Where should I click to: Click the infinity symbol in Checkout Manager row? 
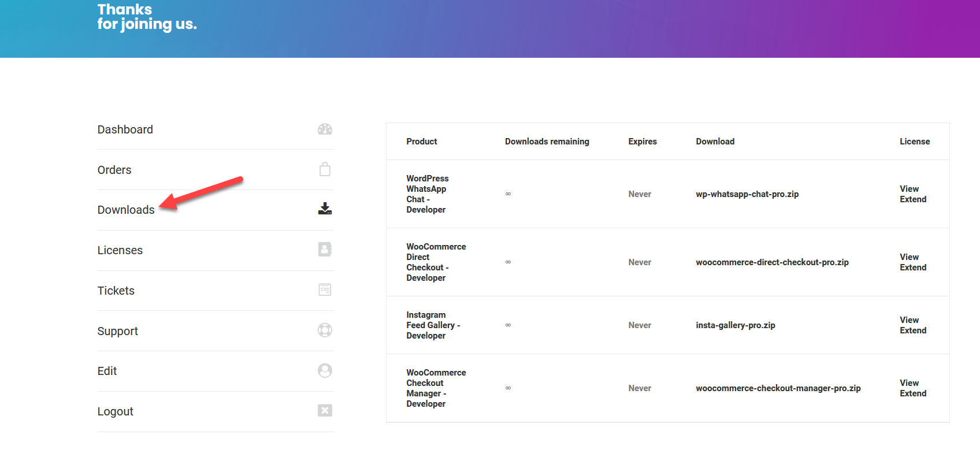coord(508,388)
